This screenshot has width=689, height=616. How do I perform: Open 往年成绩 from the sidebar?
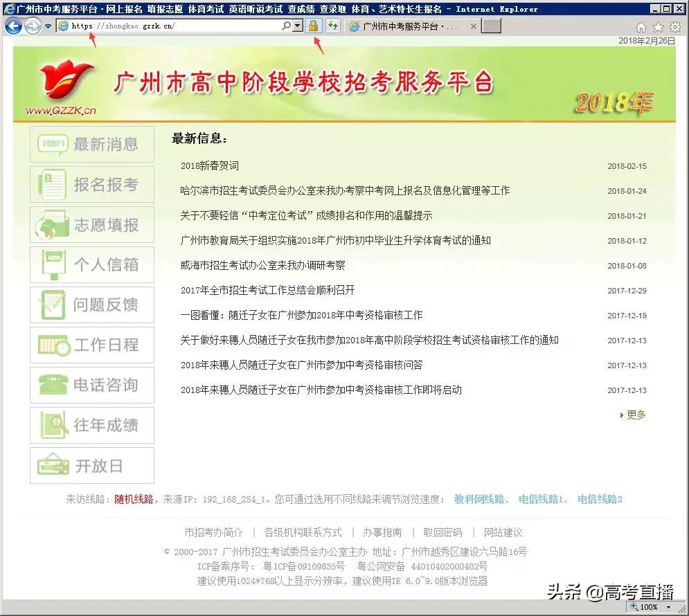click(x=91, y=425)
